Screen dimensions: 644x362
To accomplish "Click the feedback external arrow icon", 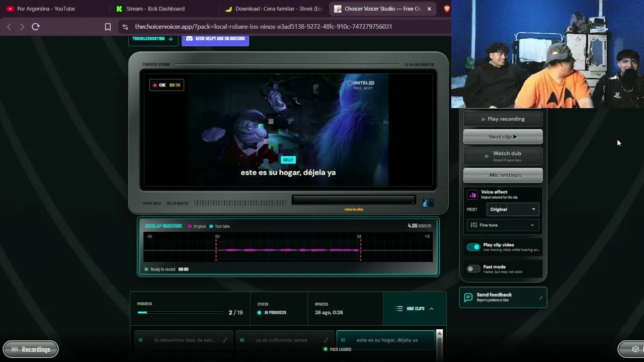I will click(x=541, y=298).
